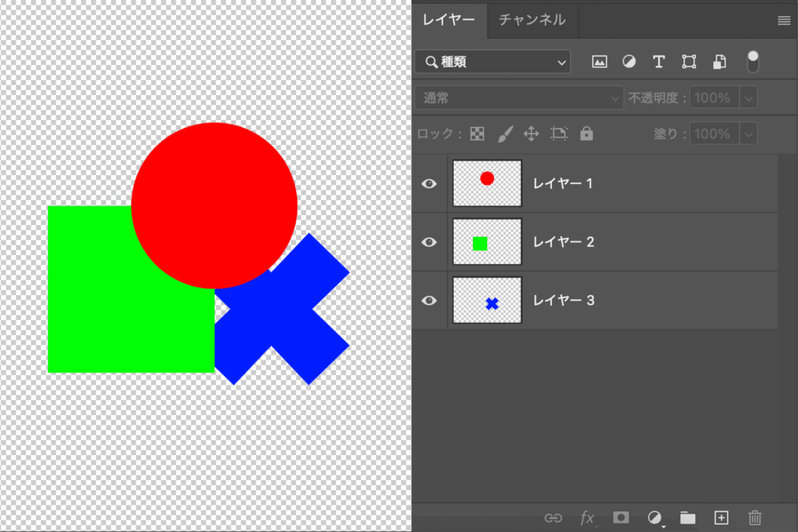Create a new layer with plus icon
798x532 pixels.
click(x=721, y=517)
